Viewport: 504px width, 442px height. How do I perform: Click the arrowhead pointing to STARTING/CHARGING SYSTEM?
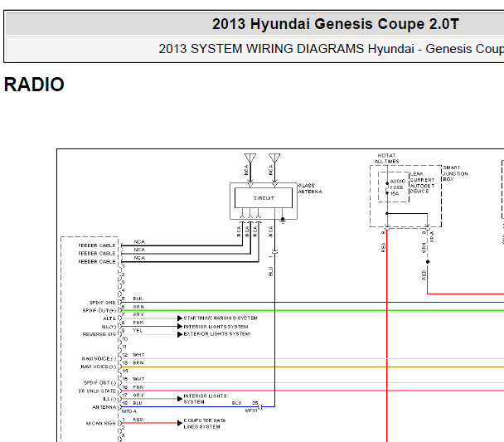[x=180, y=318]
